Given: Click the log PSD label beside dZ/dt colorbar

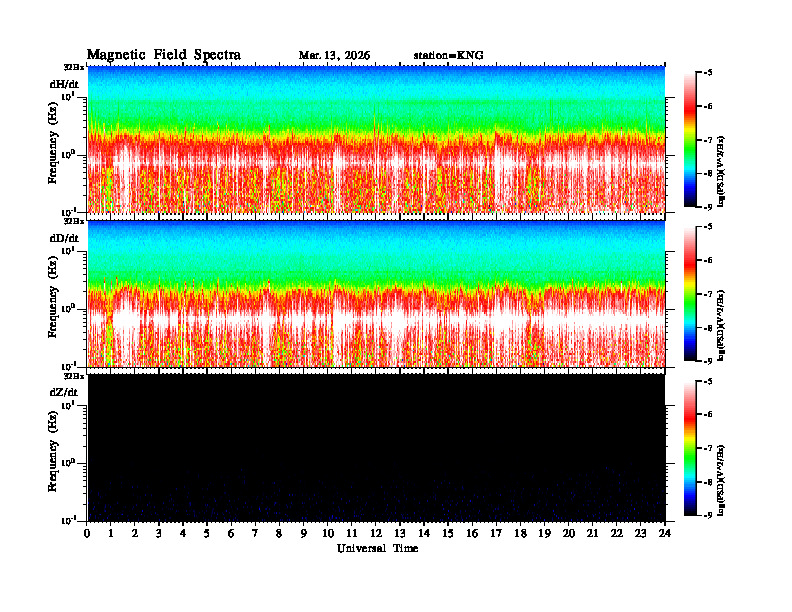Looking at the screenshot, I should coord(721,480).
